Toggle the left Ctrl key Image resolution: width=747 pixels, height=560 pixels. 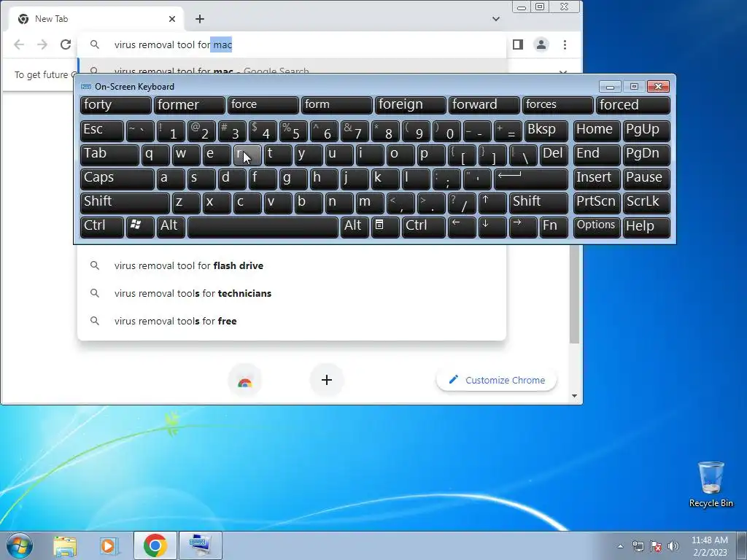coord(102,227)
